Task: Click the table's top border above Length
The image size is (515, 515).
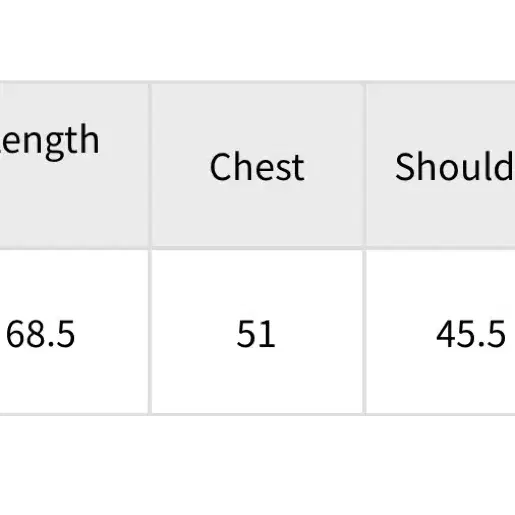Action: point(74,82)
